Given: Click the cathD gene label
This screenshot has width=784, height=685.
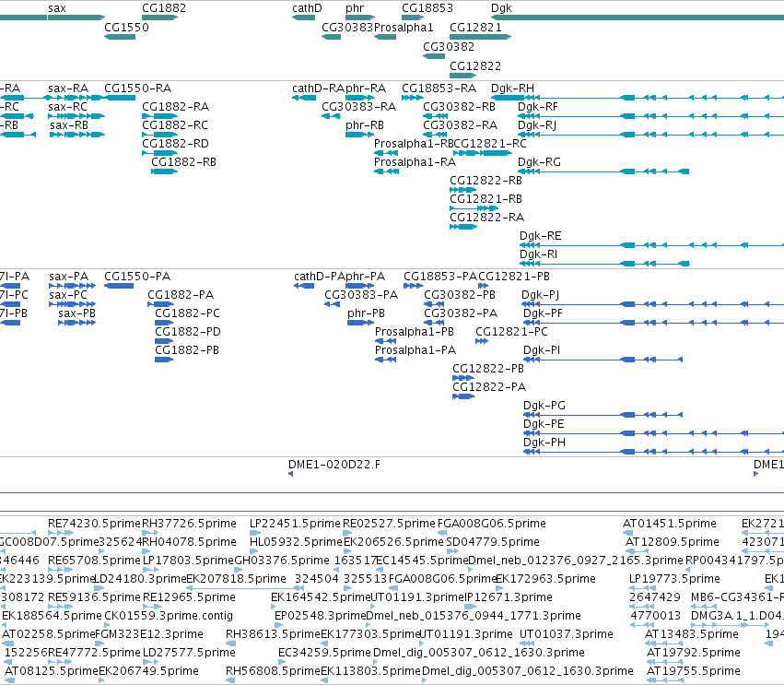Looking at the screenshot, I should click(307, 8).
